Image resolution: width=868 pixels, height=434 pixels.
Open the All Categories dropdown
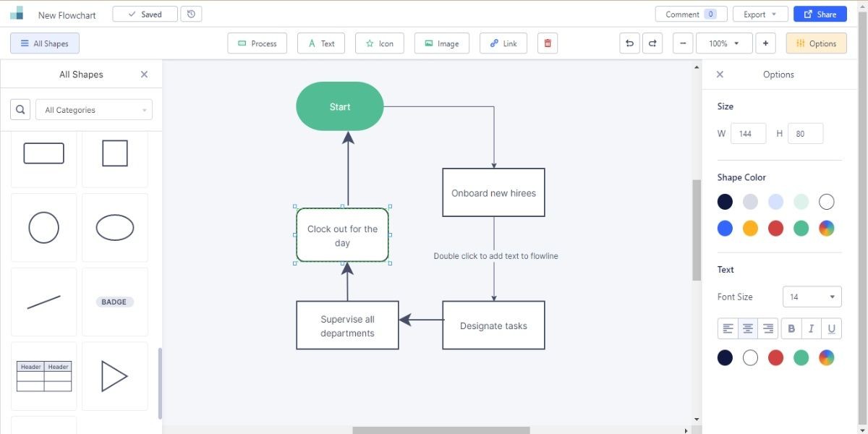(x=94, y=110)
